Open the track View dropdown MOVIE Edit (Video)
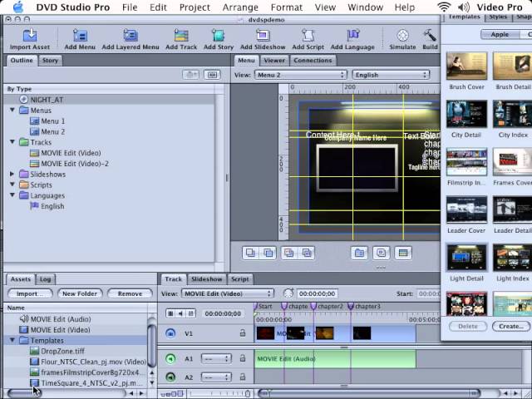The image size is (532, 399). (x=227, y=293)
